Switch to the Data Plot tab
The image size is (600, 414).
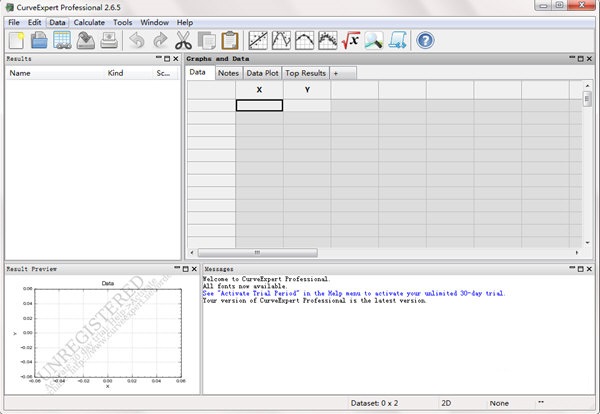[x=262, y=73]
